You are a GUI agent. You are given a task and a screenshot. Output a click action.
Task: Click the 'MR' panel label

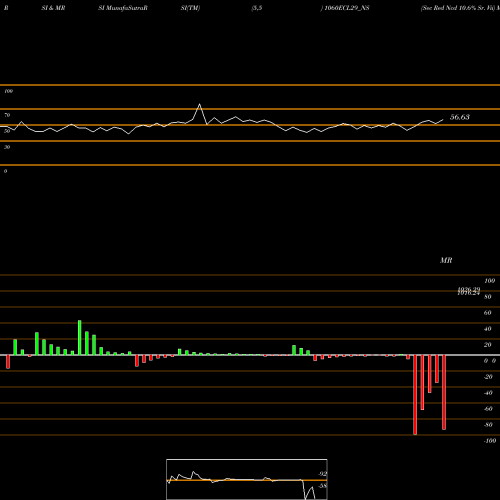click(446, 260)
